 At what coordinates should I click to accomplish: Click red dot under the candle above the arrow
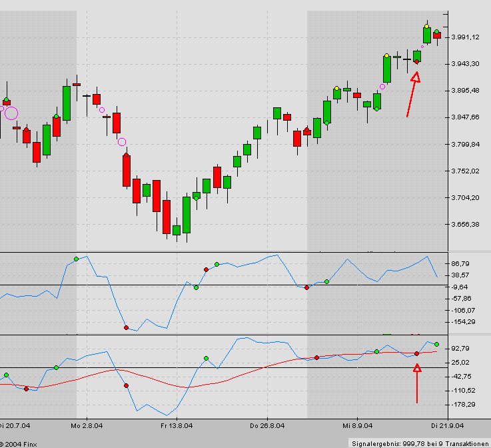coord(416,61)
